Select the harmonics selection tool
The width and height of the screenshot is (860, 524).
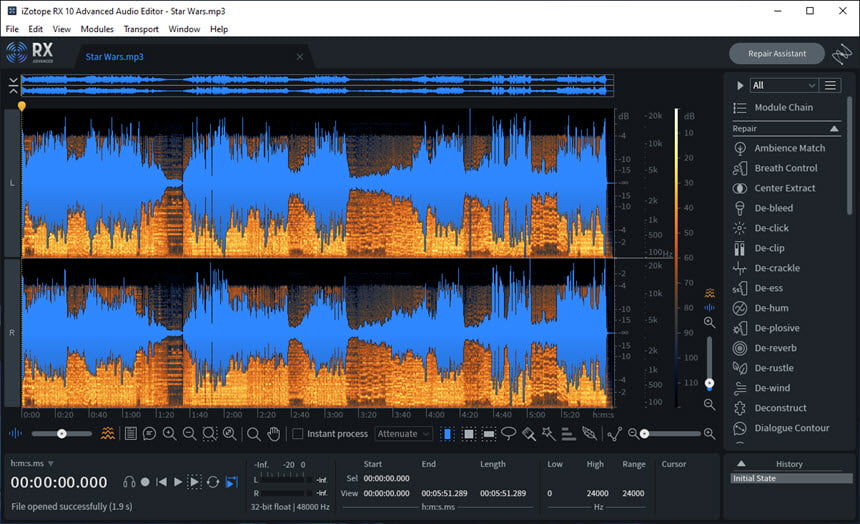tap(569, 434)
